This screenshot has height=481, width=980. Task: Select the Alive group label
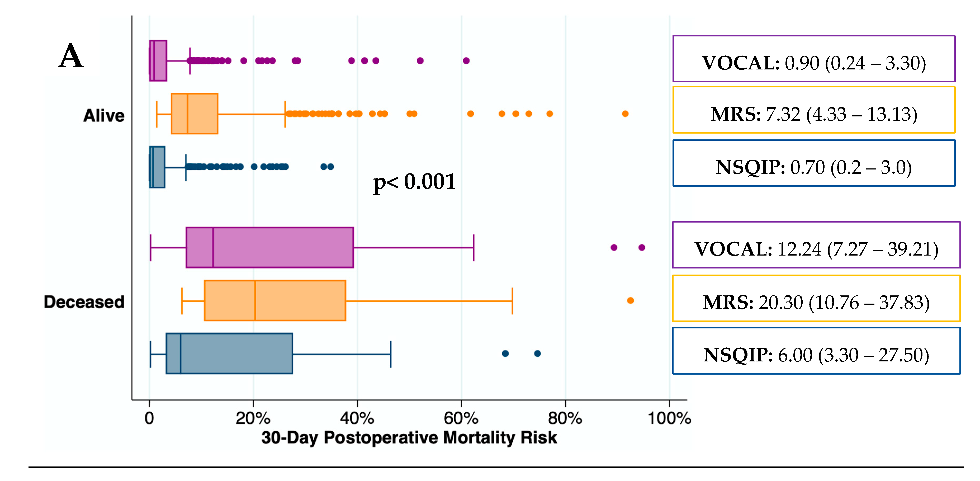[103, 115]
